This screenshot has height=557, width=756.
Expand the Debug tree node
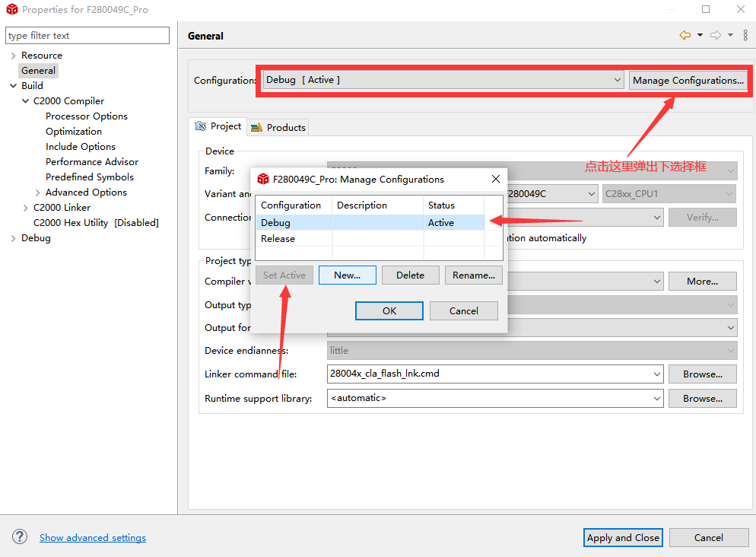(13, 238)
